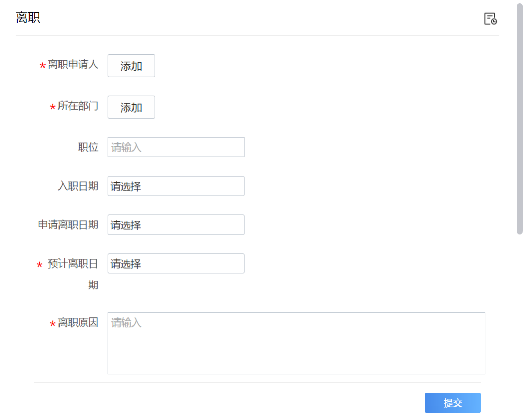Click the vertical scrollbar thumb
This screenshot has width=530, height=420.
[x=520, y=119]
